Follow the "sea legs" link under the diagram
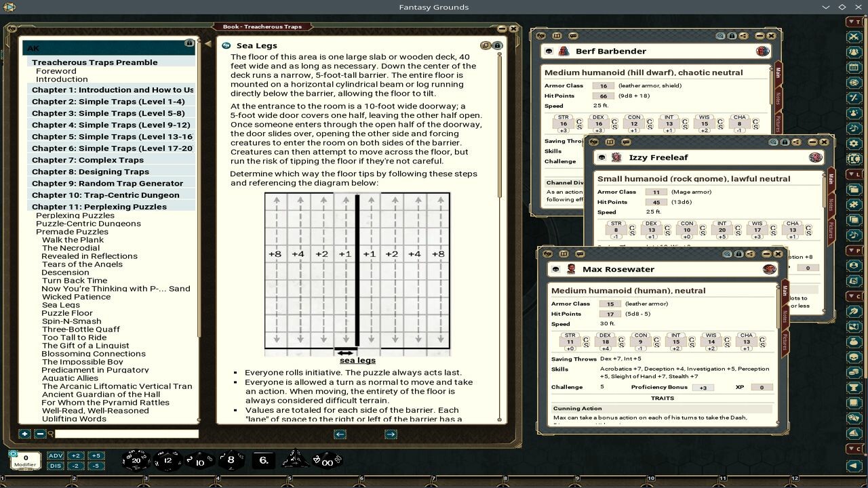Screen dimensions: 868x488 357,360
